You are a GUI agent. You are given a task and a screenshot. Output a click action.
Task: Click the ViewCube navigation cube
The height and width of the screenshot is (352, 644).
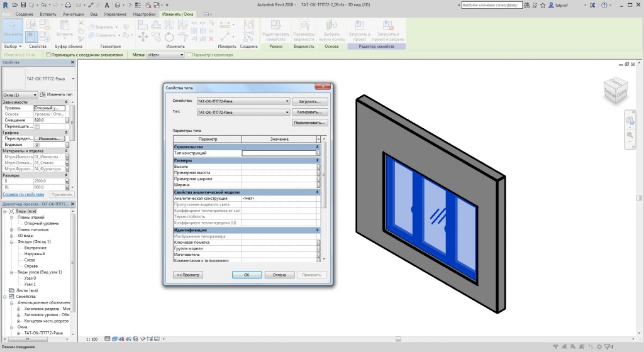point(614,90)
